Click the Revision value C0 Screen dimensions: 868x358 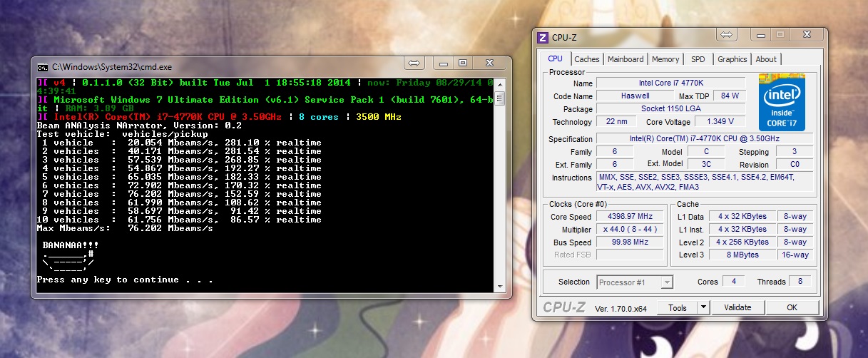[795, 165]
